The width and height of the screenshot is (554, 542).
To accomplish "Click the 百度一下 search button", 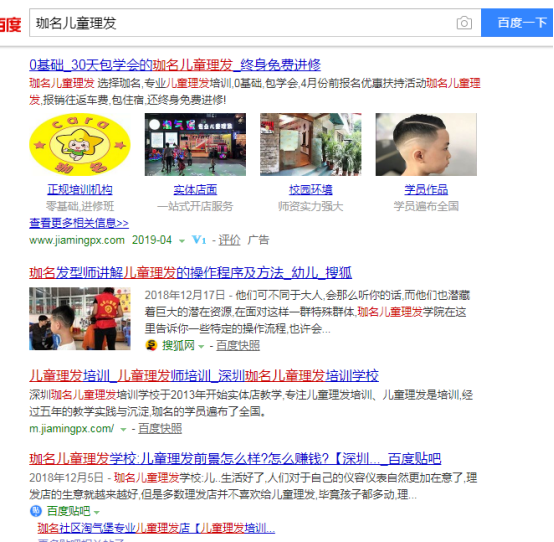I will [517, 23].
